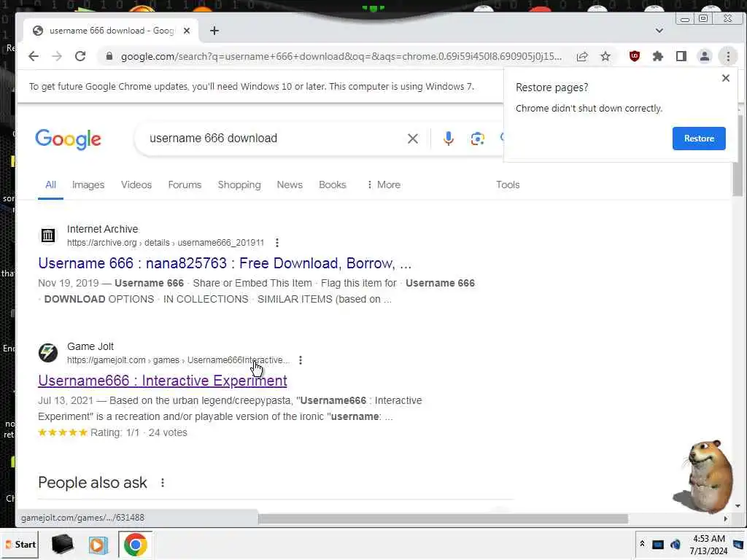Share this page via address bar icon

pyautogui.click(x=582, y=57)
